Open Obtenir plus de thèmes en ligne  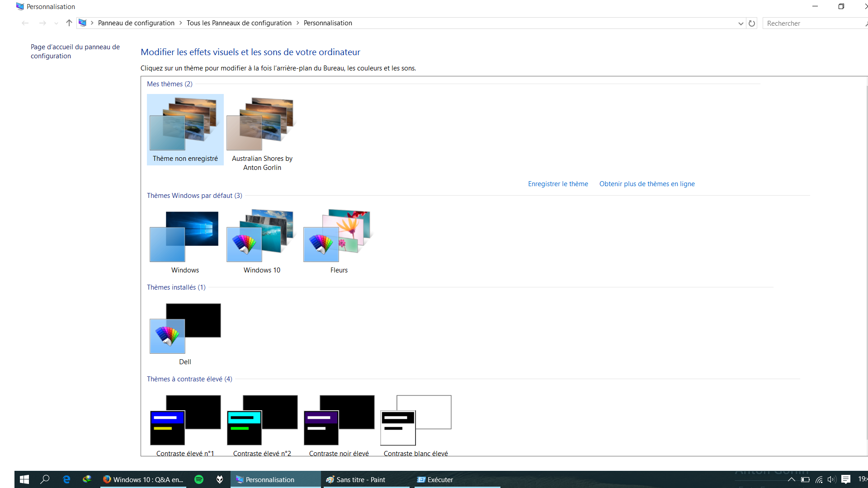coord(646,184)
